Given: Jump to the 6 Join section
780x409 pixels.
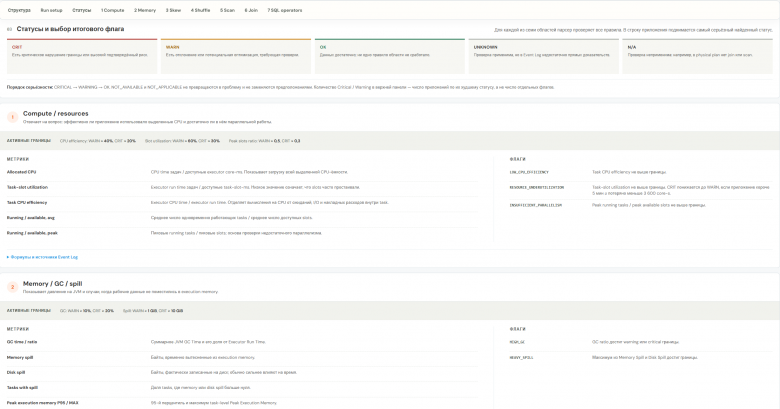Looking at the screenshot, I should (251, 10).
